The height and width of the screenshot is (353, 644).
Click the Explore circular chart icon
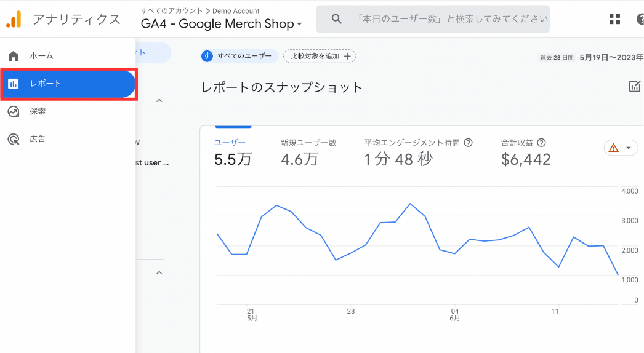pos(14,111)
